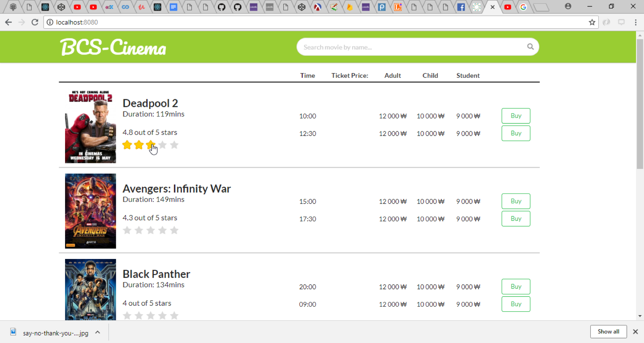Rate Deadpool 2 one star
This screenshot has width=644, height=343.
point(127,145)
